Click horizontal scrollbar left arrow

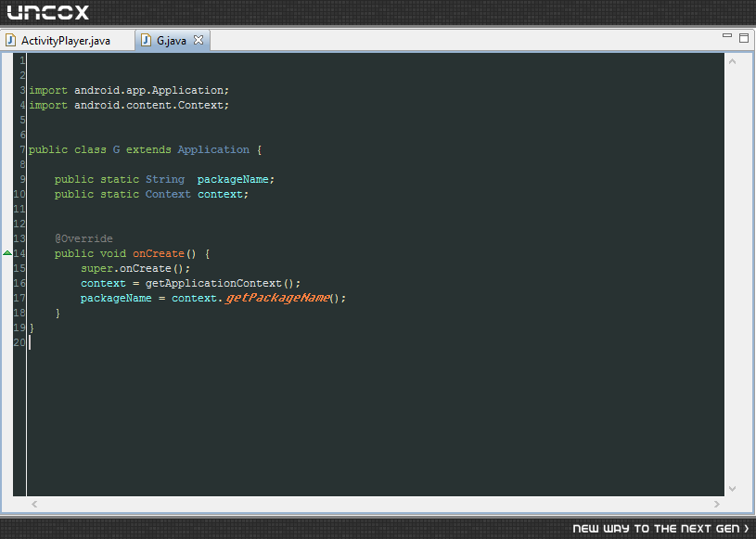pos(34,505)
